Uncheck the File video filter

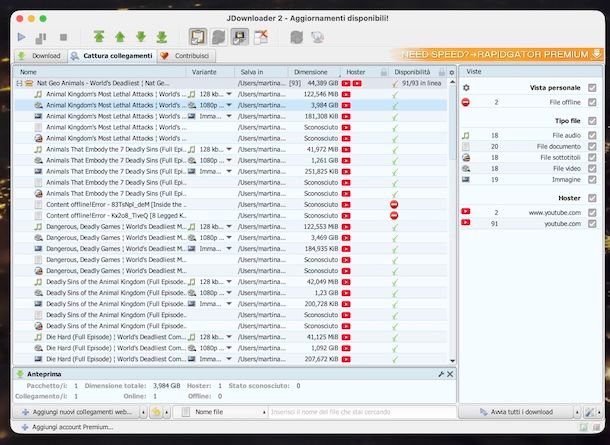[x=592, y=168]
